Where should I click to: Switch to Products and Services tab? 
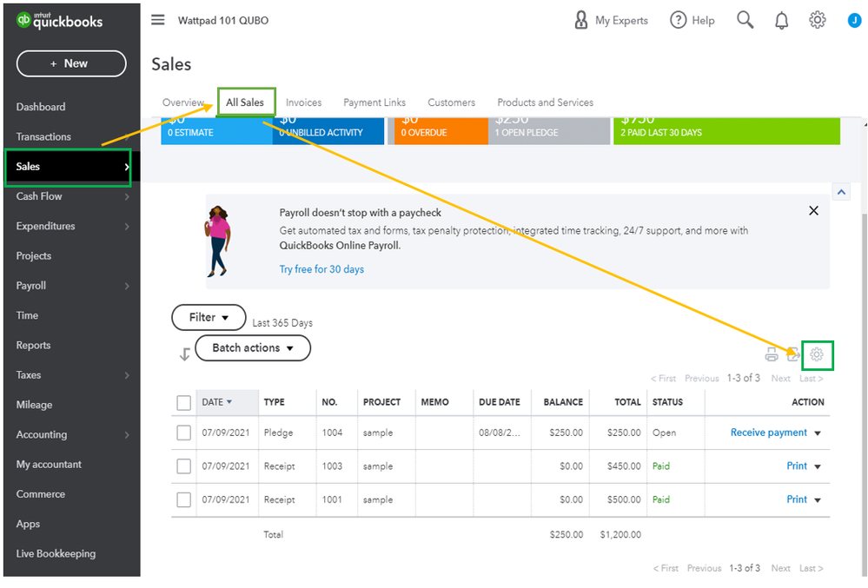pyautogui.click(x=546, y=102)
